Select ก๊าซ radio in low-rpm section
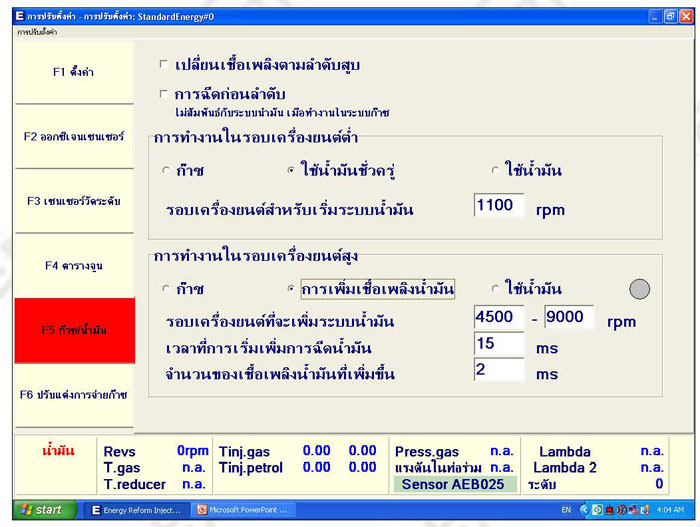Screen dimensions: 700x527 pyautogui.click(x=166, y=171)
